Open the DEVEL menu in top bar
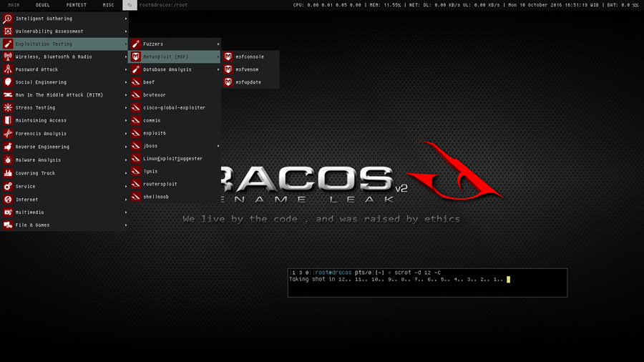Image resolution: width=644 pixels, height=362 pixels. 43,5
